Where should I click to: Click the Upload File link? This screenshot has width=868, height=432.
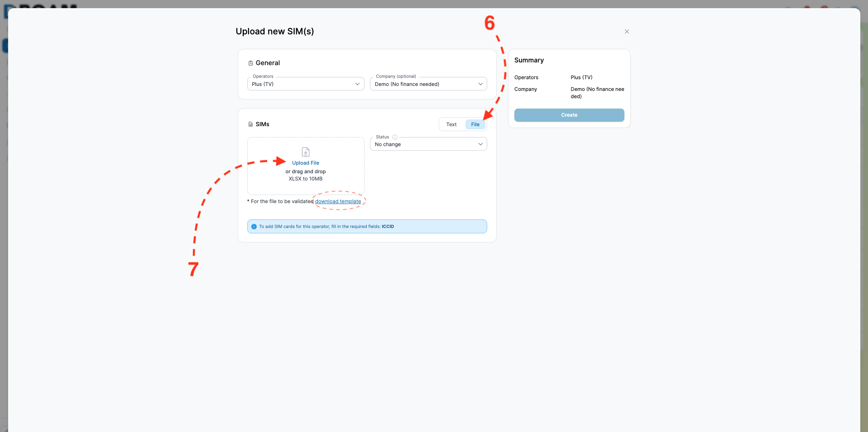coord(306,163)
